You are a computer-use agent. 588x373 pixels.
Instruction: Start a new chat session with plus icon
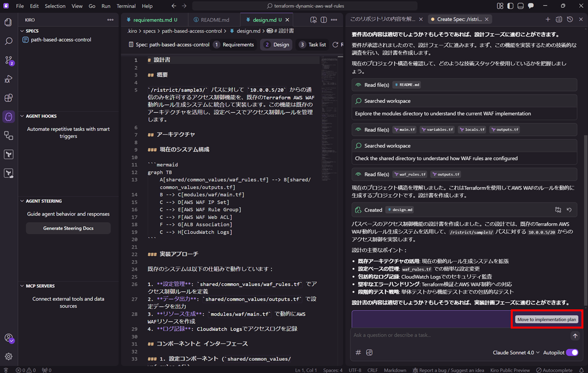tap(548, 19)
